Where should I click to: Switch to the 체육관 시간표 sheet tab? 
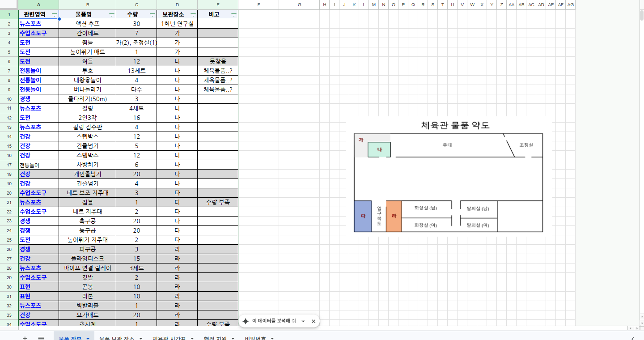(170, 338)
